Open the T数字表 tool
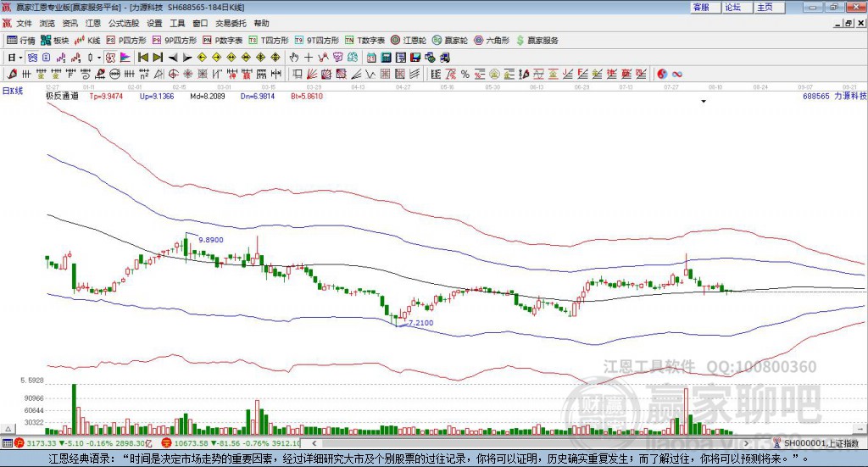 (x=364, y=41)
